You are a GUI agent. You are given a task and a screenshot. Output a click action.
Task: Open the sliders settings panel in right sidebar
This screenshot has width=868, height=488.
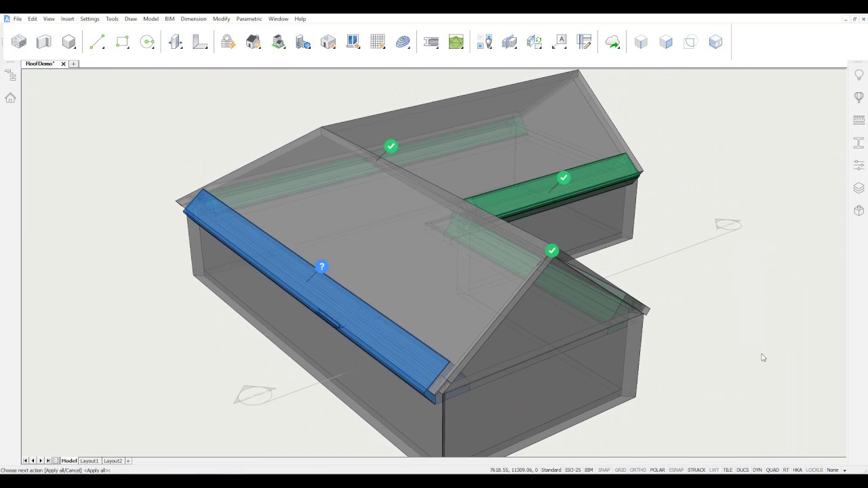859,165
